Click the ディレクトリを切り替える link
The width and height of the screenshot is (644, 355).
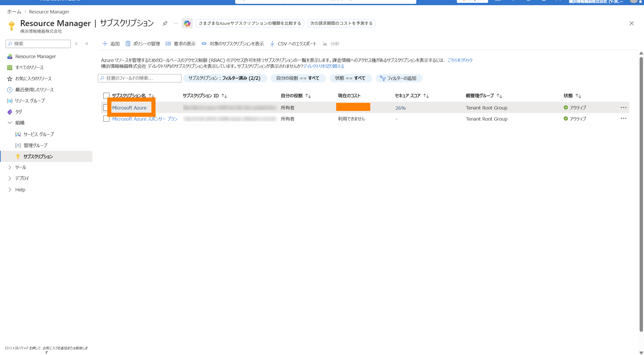[324, 66]
